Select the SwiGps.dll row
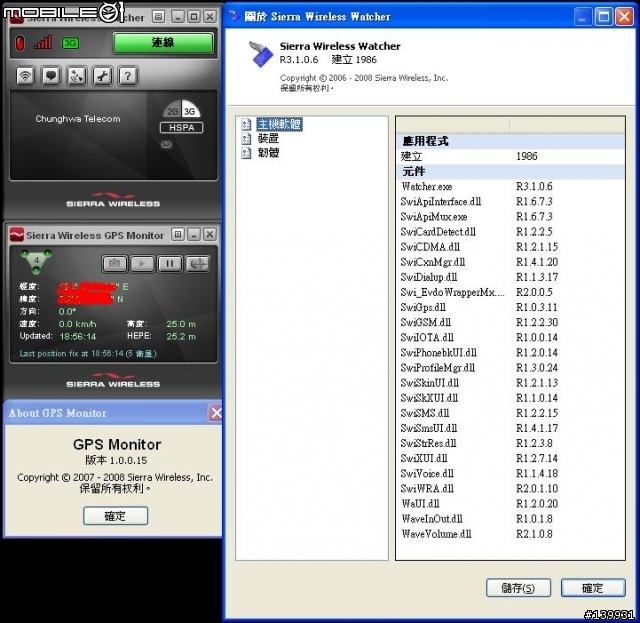This screenshot has height=623, width=640. (510, 307)
